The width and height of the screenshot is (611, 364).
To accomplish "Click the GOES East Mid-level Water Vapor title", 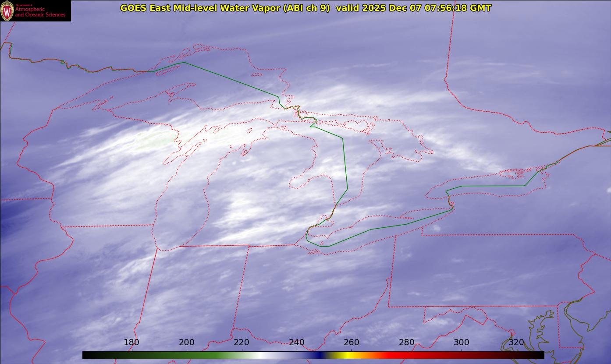I will (x=224, y=8).
